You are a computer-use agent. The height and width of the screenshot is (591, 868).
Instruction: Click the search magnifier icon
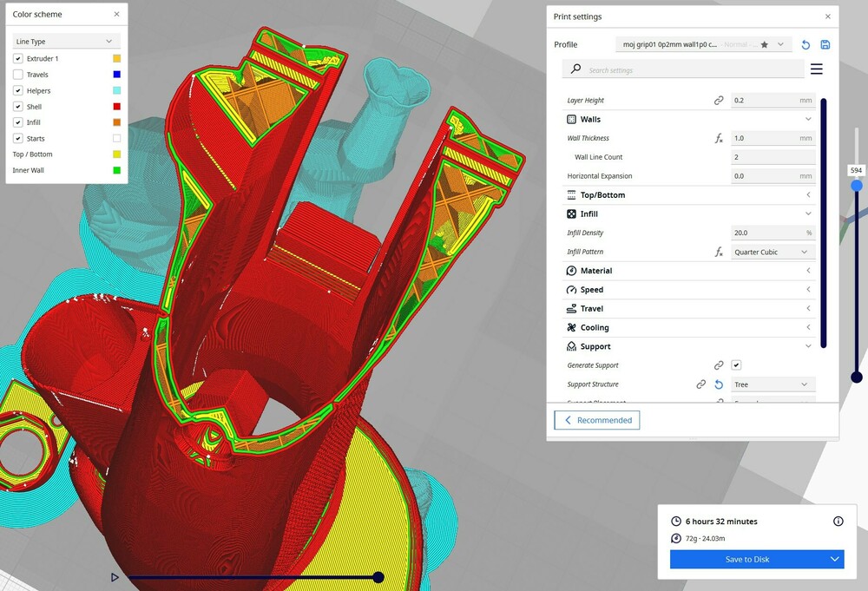[x=575, y=69]
